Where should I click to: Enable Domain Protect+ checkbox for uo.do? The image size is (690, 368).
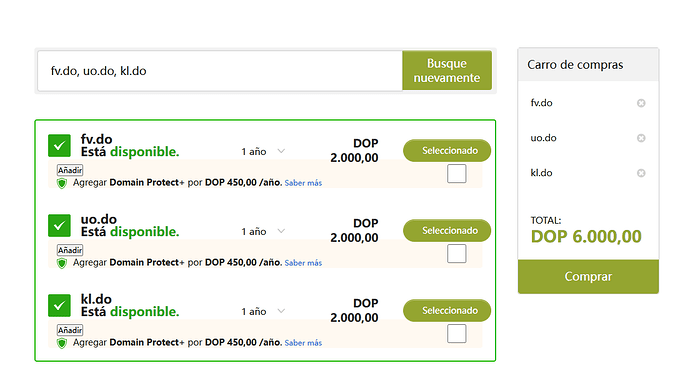(x=456, y=254)
